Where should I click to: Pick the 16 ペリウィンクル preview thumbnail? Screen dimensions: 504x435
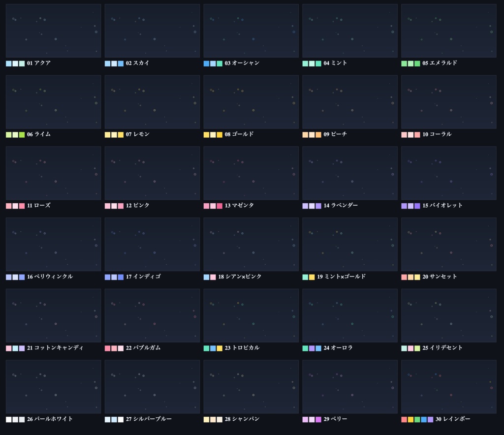pos(53,245)
